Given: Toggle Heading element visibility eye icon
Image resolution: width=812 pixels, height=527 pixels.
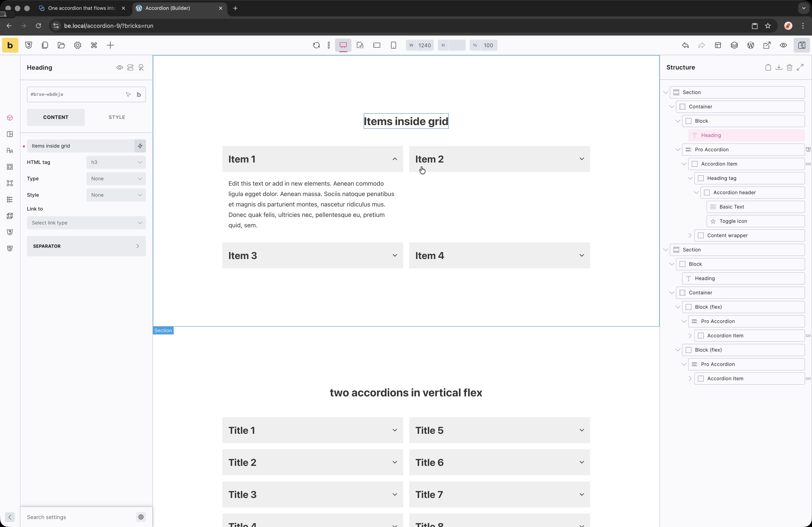Looking at the screenshot, I should click(x=119, y=68).
